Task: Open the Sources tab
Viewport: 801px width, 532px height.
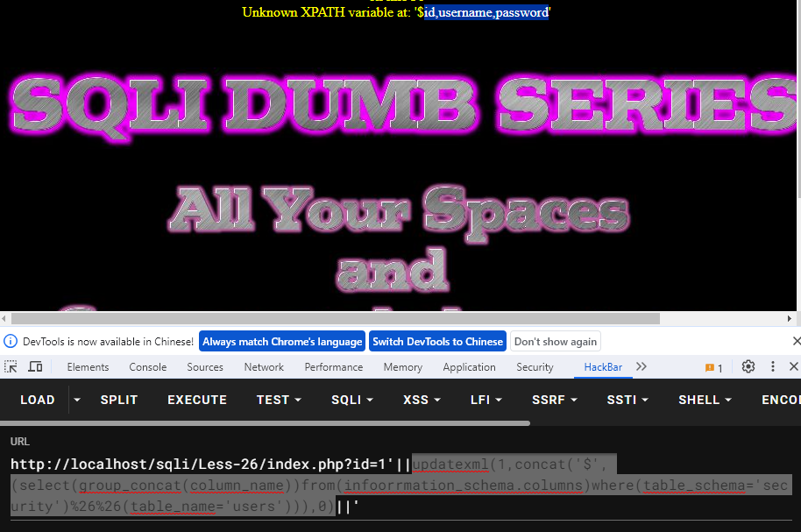Action: pos(205,367)
